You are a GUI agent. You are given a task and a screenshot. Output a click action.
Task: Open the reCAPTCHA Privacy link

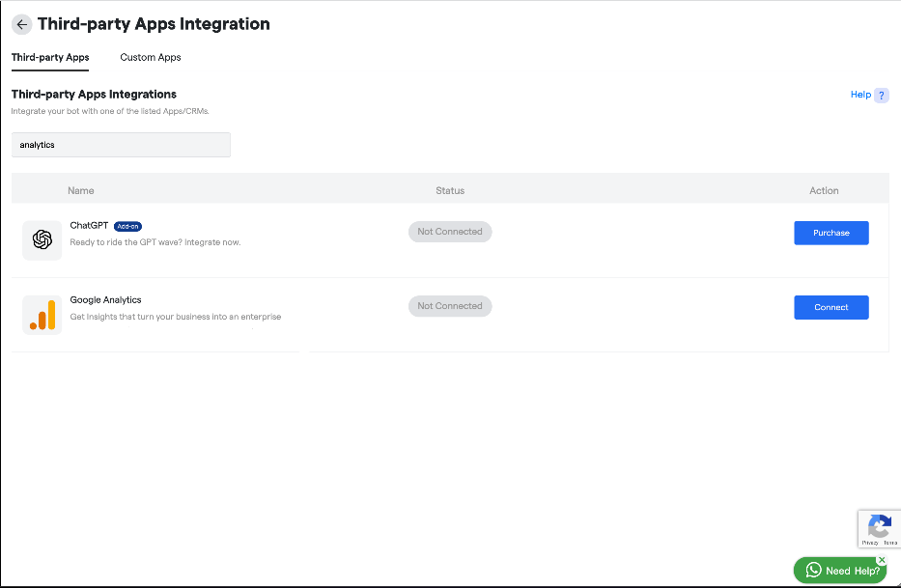pyautogui.click(x=870, y=544)
